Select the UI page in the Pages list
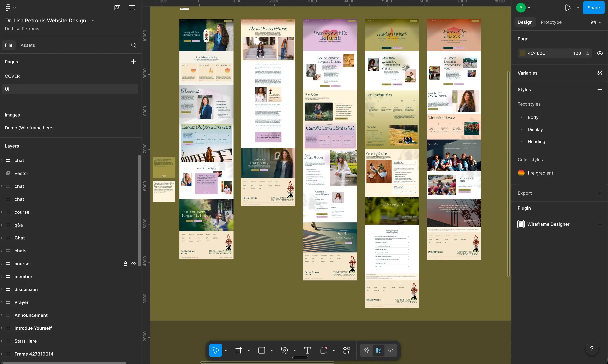 pos(7,89)
